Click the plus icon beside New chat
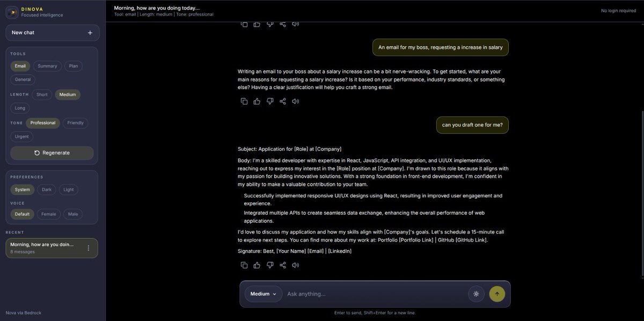Screen dimensions: 644x321 90,33
